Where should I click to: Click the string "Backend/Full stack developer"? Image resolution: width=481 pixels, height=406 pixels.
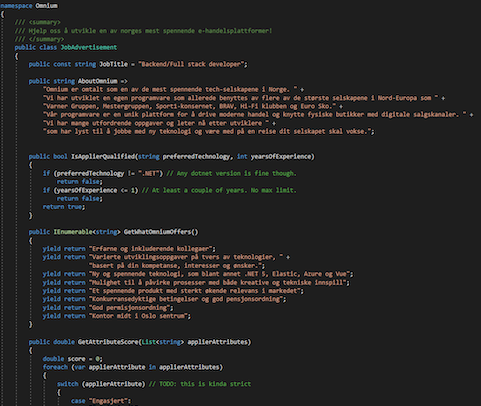[x=191, y=64]
